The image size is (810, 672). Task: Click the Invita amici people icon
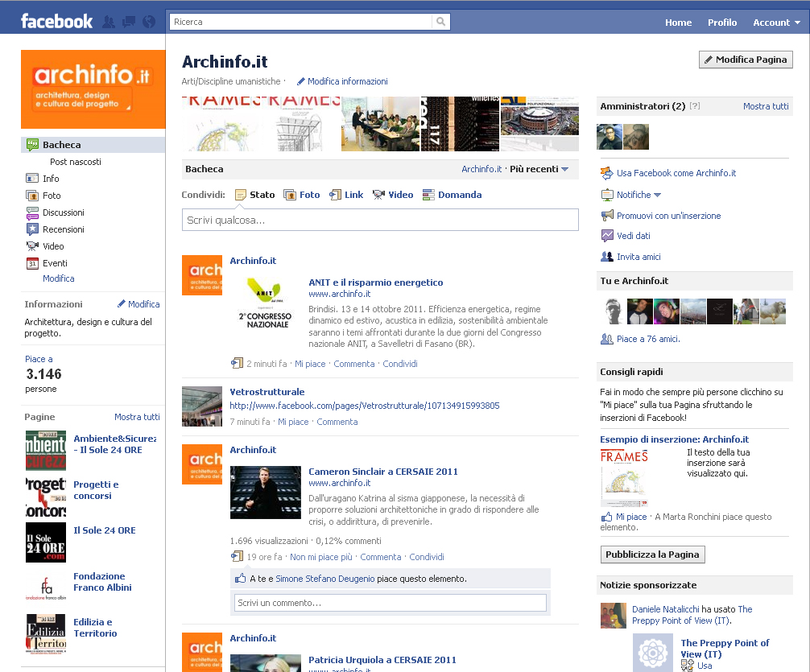coord(607,256)
